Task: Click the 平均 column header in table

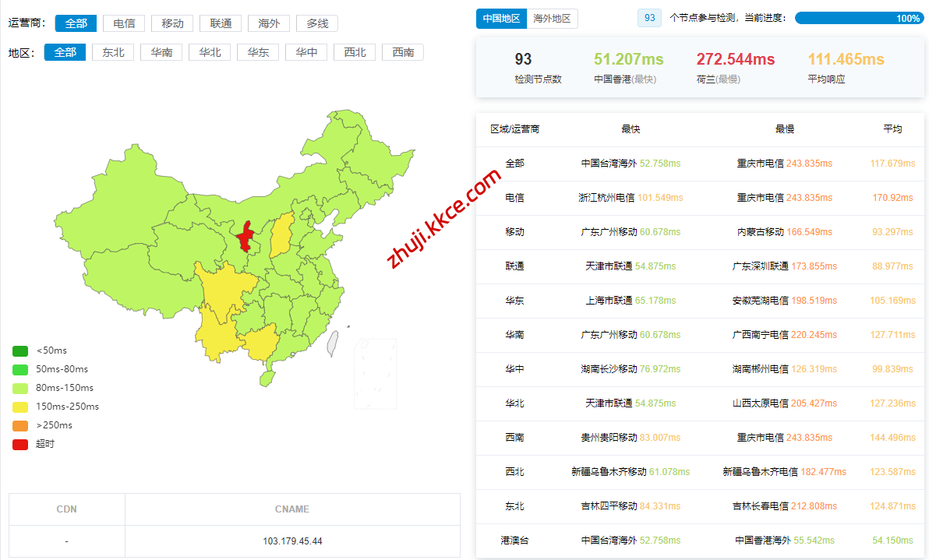Action: point(892,129)
